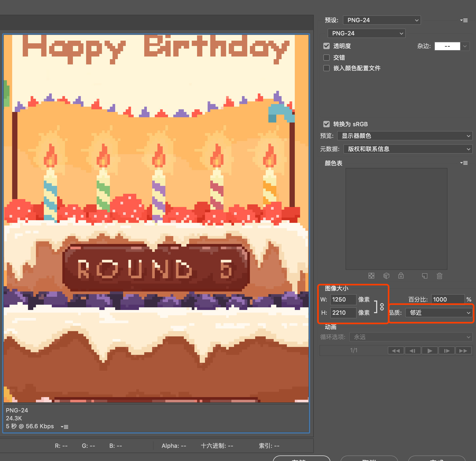
Task: Click the web-shift cube icon under the color table
Action: click(386, 276)
